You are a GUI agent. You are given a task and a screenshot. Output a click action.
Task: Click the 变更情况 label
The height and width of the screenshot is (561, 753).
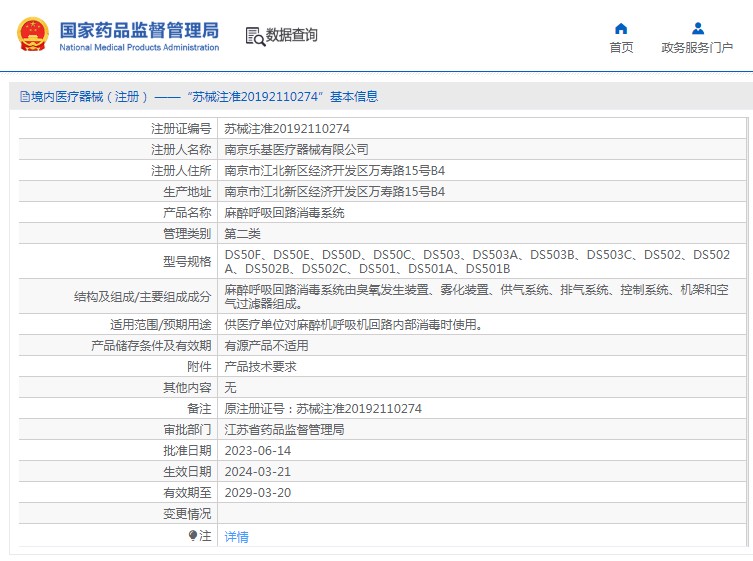point(187,514)
